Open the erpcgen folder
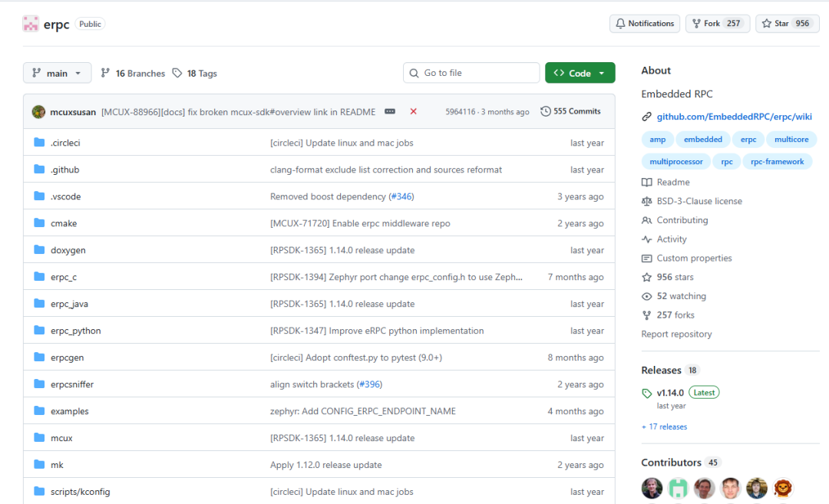This screenshot has width=829, height=504. pos(67,357)
